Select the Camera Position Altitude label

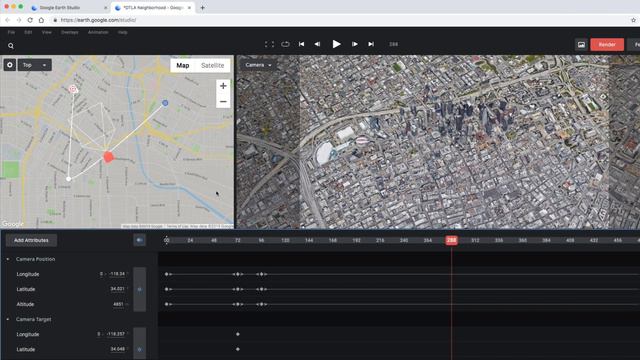tap(25, 304)
